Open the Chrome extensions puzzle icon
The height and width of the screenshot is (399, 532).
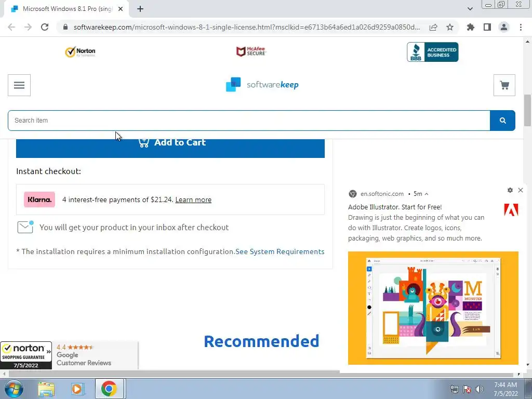point(470,27)
